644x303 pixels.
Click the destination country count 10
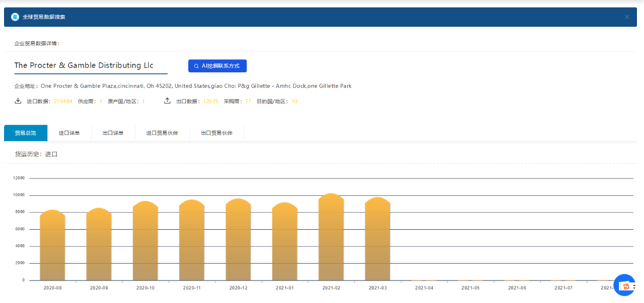pos(294,102)
